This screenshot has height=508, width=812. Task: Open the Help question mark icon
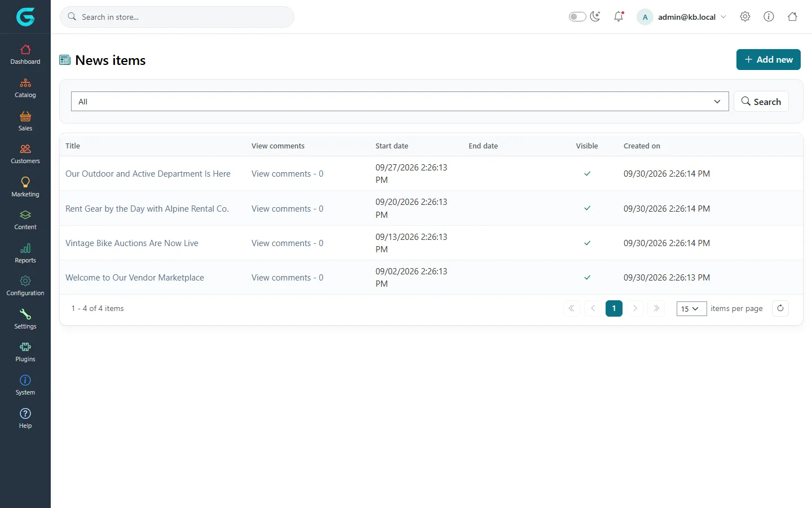25,413
